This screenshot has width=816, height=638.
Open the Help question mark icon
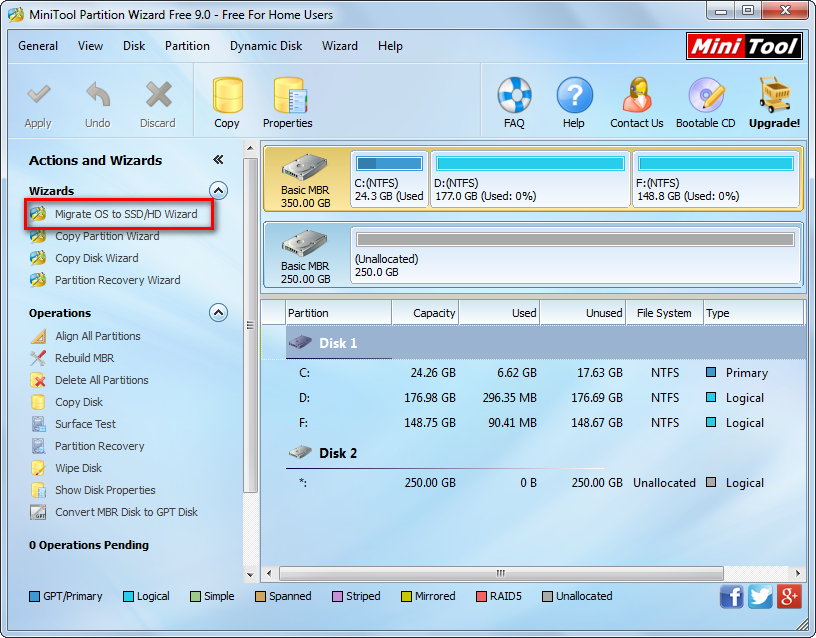tap(574, 95)
